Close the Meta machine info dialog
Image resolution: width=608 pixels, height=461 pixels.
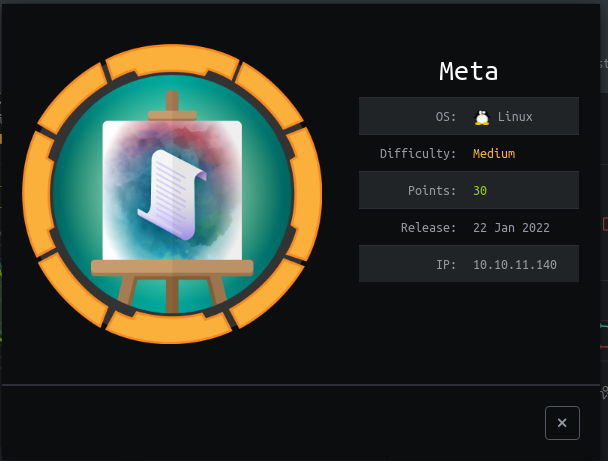click(x=562, y=423)
